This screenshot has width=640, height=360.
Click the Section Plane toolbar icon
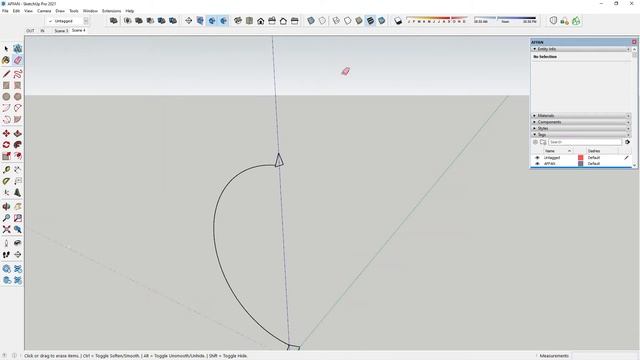[x=189, y=21]
